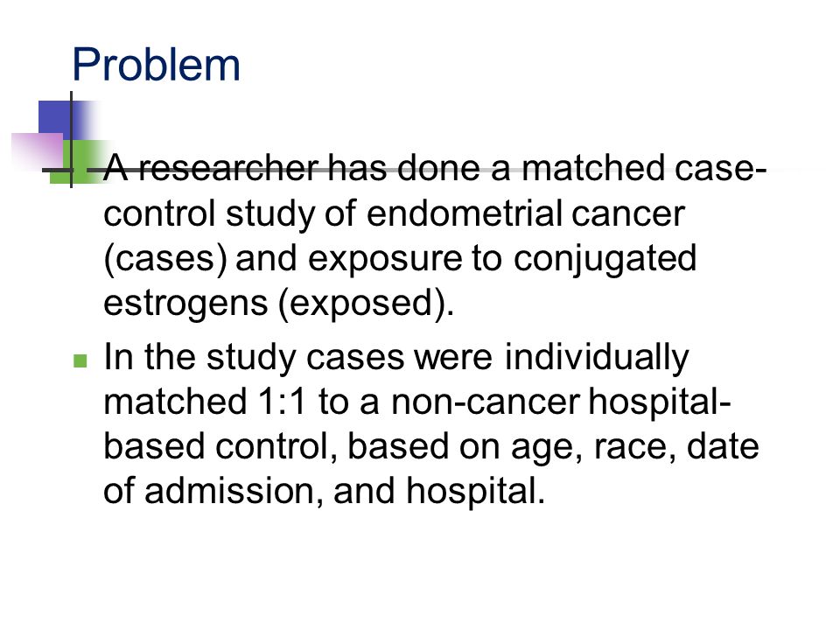The height and width of the screenshot is (630, 840).
Task: Click the word "researcher" in first paragraph
Action: 228,168
